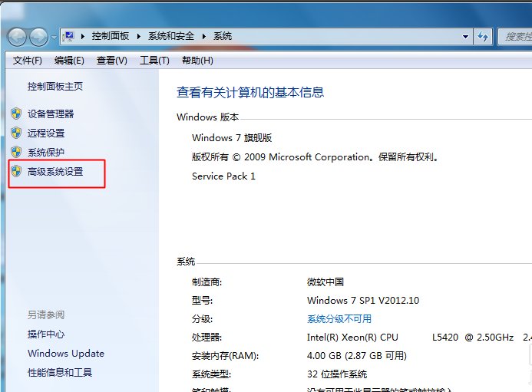Viewport: 532px width, 392px height.
Task: Click the Service Pack 1 text
Action: click(223, 176)
